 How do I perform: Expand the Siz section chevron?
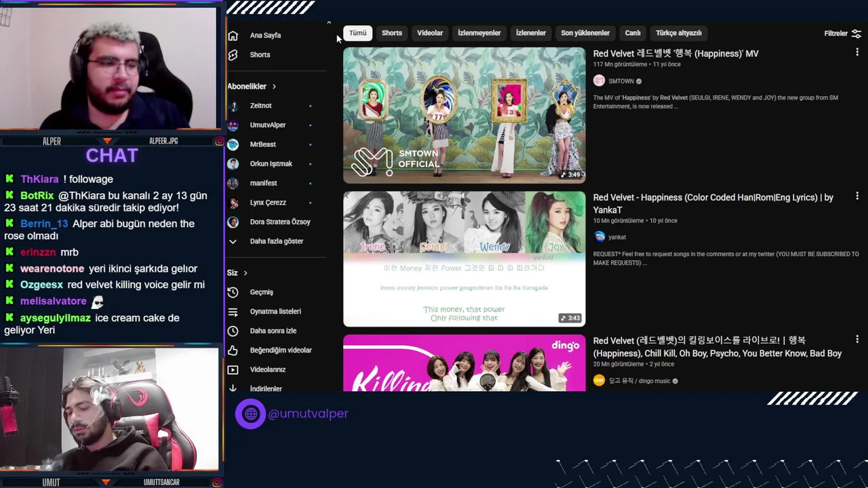[x=245, y=273]
